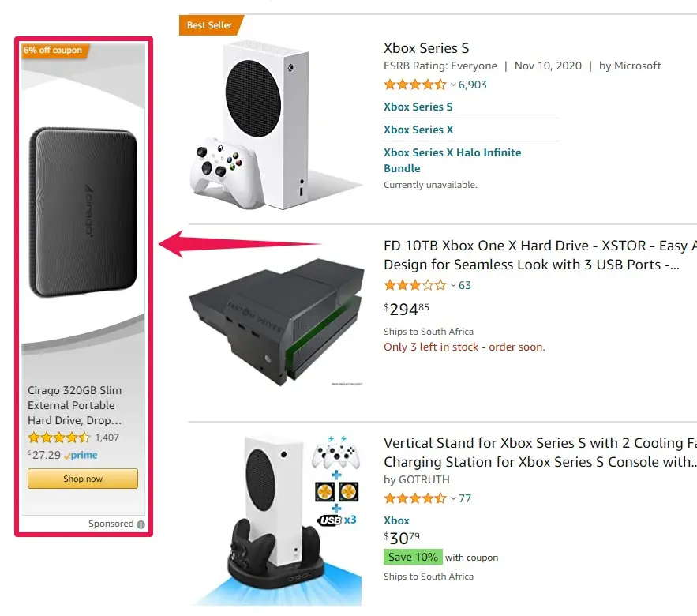697x616 pixels.
Task: View 6,903 ratings for Xbox Series S
Action: tap(473, 85)
